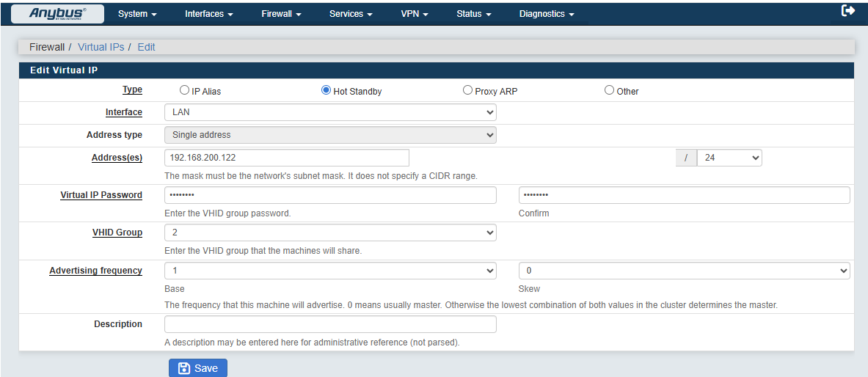Screen dimensions: 868x377
Task: Go to Virtual IPs breadcrumb link
Action: pos(101,47)
